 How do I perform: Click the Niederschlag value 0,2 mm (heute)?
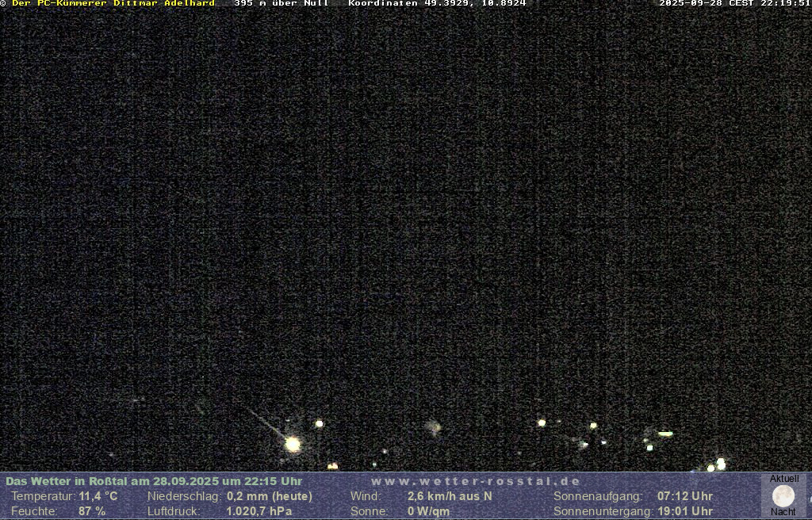[x=270, y=496]
